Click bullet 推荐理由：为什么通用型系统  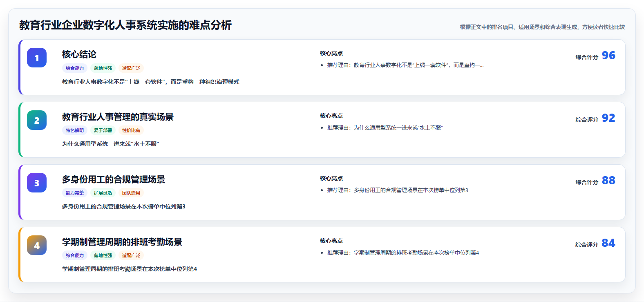(385, 128)
